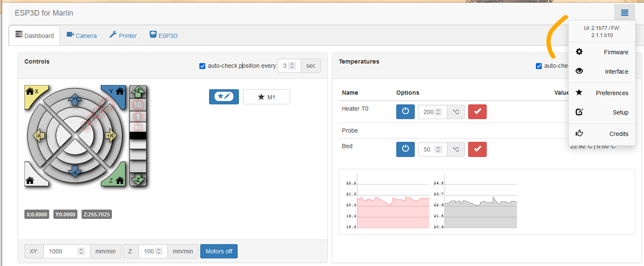Screen dimensions: 644x266
Task: Click the XY feedrate input field
Action: pos(61,251)
